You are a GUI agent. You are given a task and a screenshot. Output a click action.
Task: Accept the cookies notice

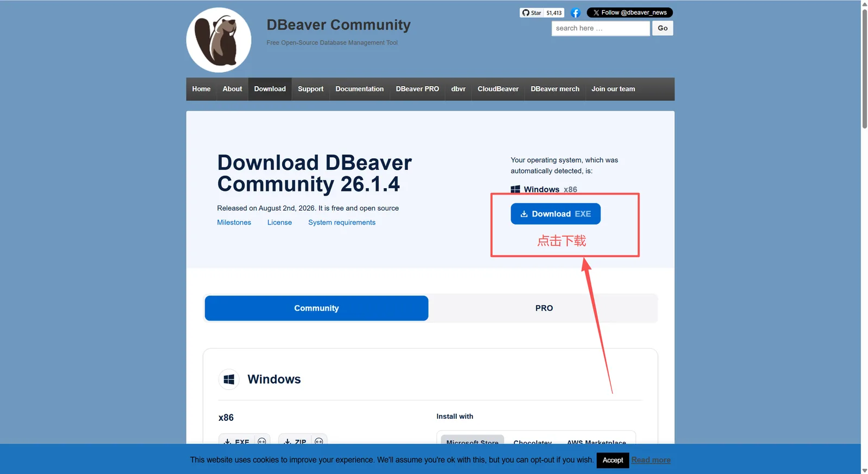point(613,460)
